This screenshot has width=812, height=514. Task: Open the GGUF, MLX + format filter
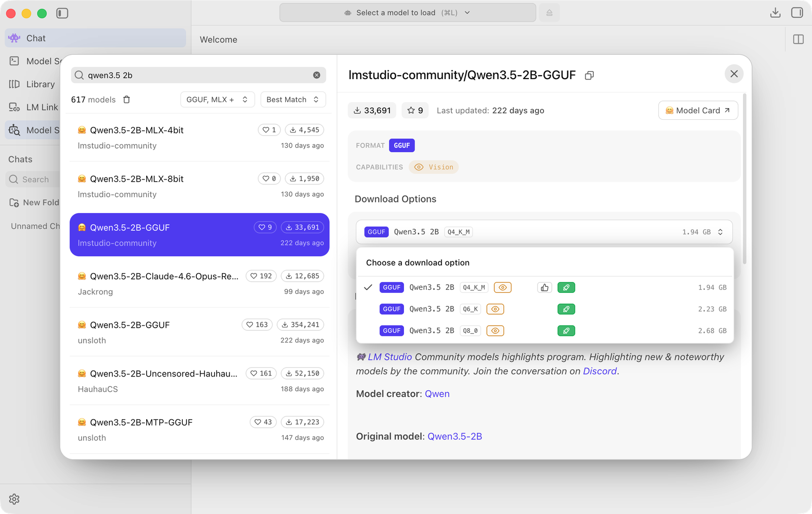click(x=217, y=99)
